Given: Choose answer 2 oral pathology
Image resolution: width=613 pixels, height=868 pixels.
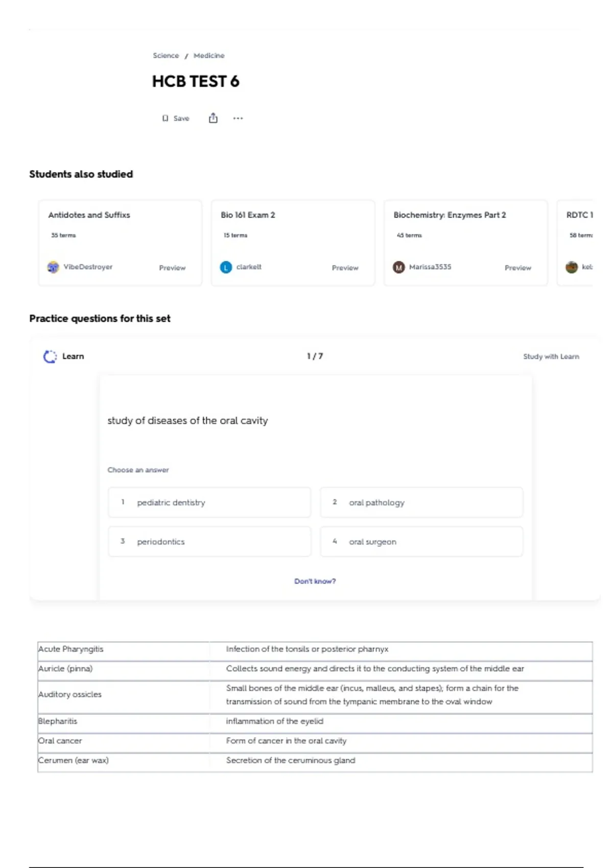Looking at the screenshot, I should (421, 502).
